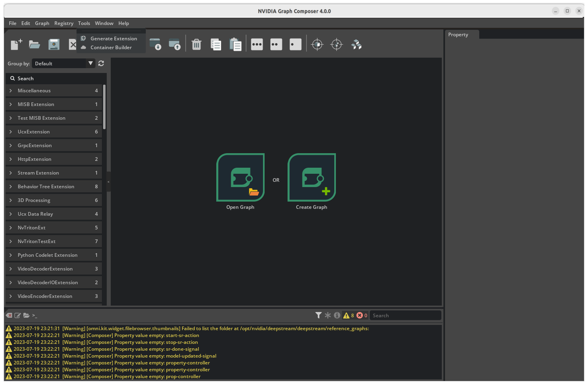Screen dimensions: 588x385
Task: Open the File menu
Action: (13, 23)
